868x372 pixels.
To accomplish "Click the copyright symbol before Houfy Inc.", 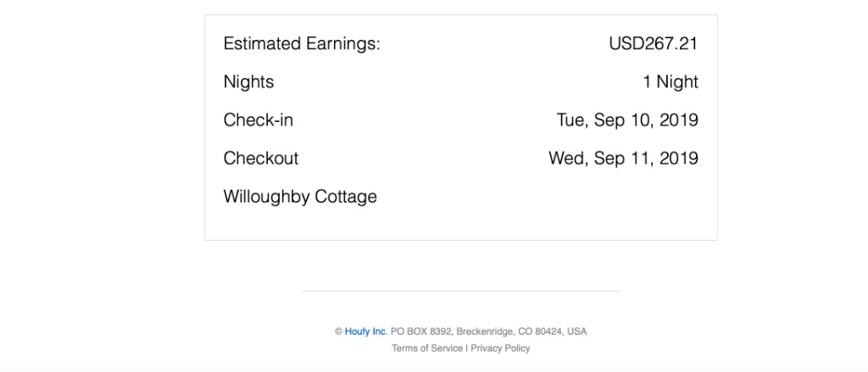I will (338, 332).
